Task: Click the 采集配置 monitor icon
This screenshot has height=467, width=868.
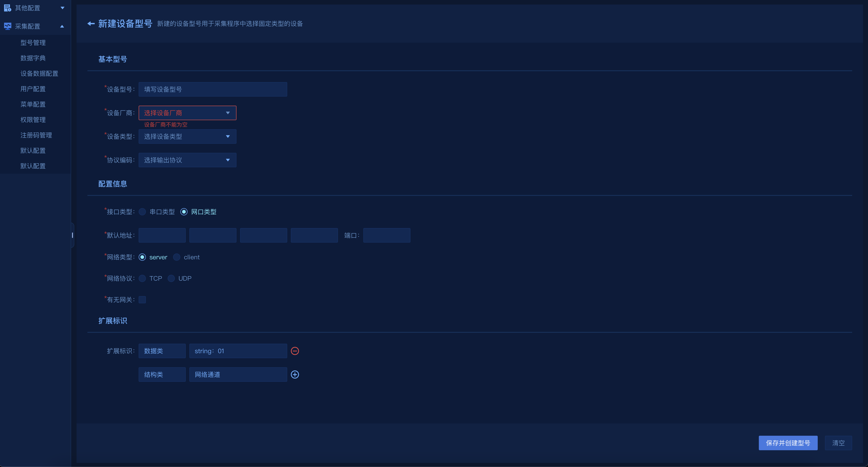Action: tap(7, 26)
